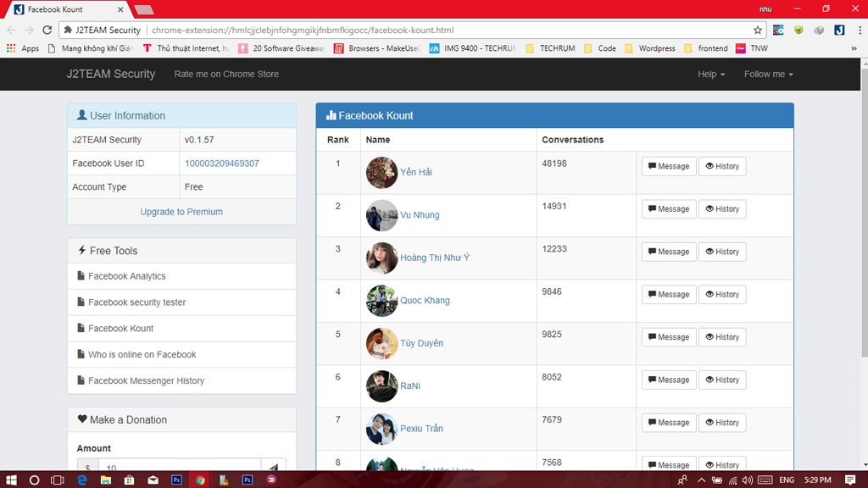Open History for Pexiu Trần
Image resolution: width=868 pixels, height=488 pixels.
(x=722, y=422)
